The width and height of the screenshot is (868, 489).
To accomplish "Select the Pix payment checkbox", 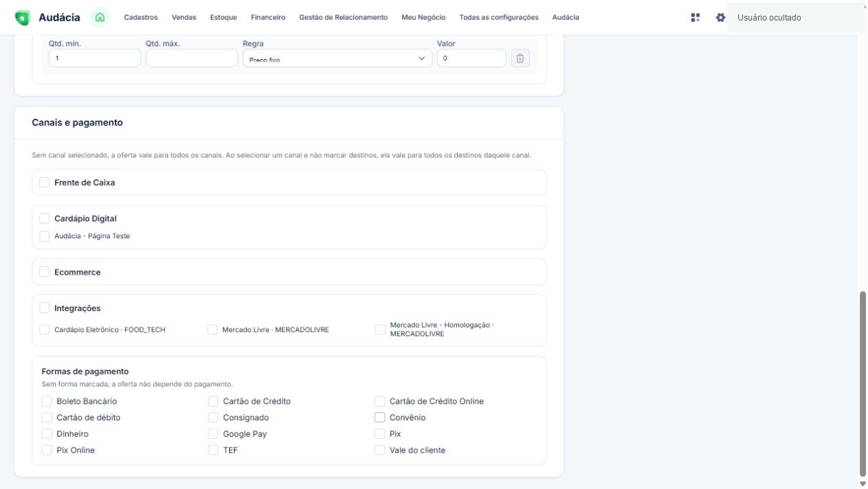I will (x=379, y=434).
